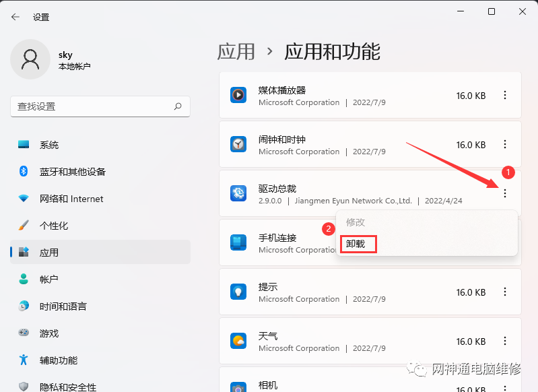Click the Wi-Fi icon for 网络和 Internet
This screenshot has width=538, height=392.
24,199
